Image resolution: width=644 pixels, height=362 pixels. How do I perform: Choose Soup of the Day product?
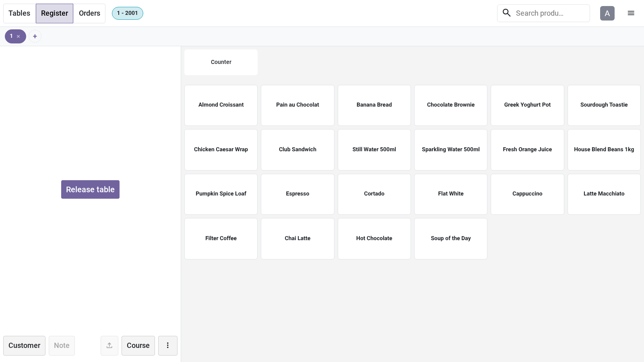click(451, 239)
